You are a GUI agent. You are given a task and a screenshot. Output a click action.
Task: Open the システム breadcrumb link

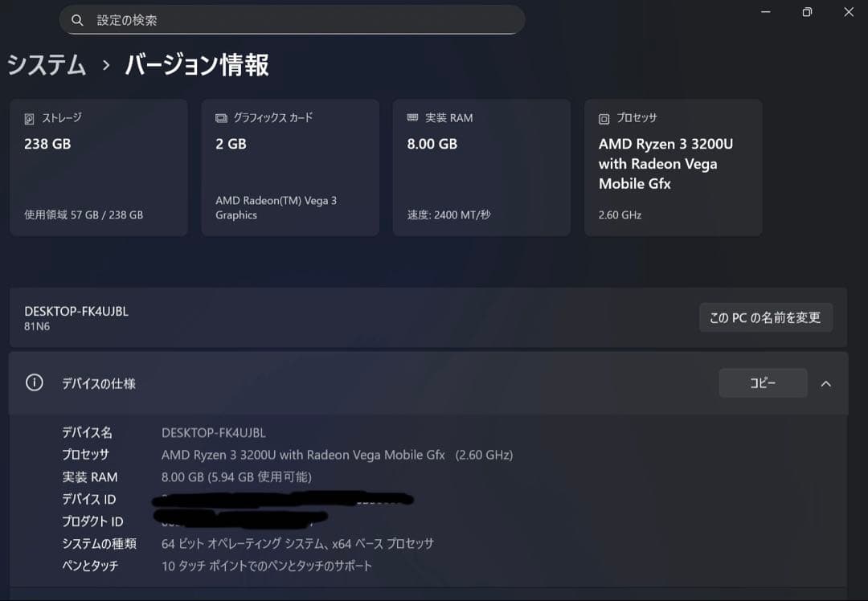coord(46,66)
